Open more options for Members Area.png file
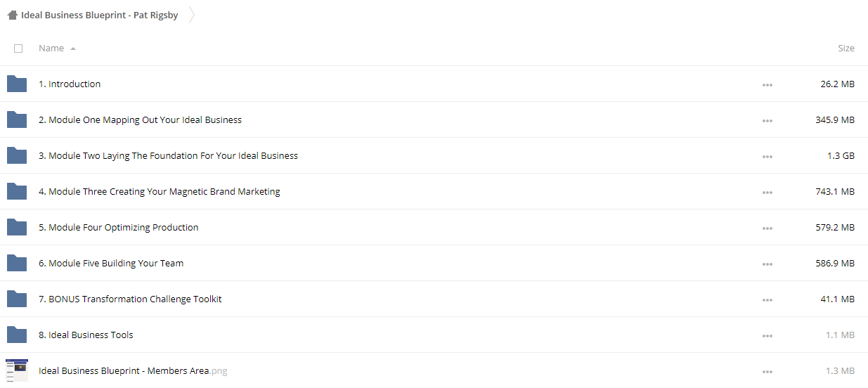The height and width of the screenshot is (388, 868). click(x=767, y=372)
